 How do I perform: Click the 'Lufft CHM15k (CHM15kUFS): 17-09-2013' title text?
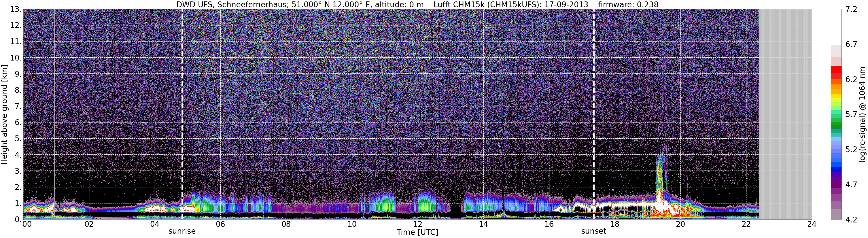tap(511, 5)
